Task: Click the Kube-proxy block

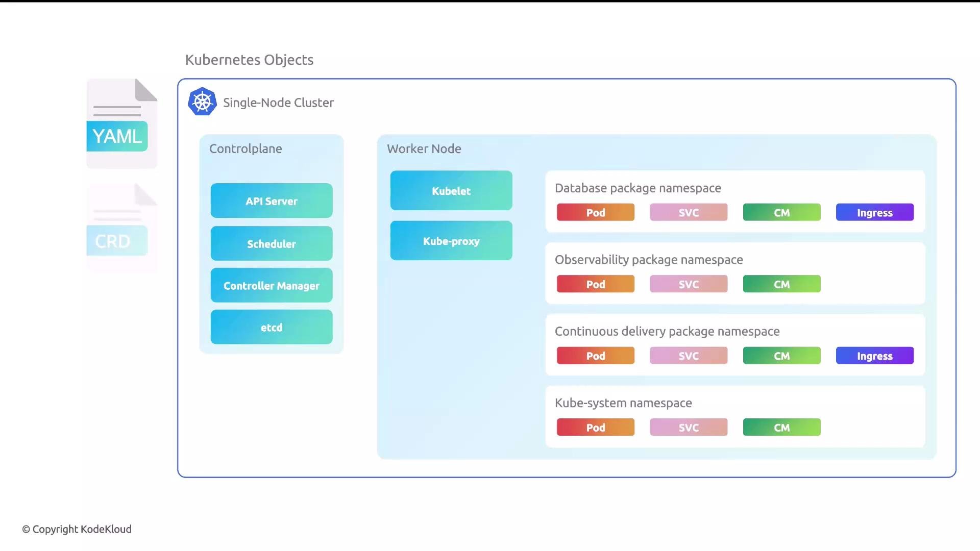Action: click(x=451, y=240)
